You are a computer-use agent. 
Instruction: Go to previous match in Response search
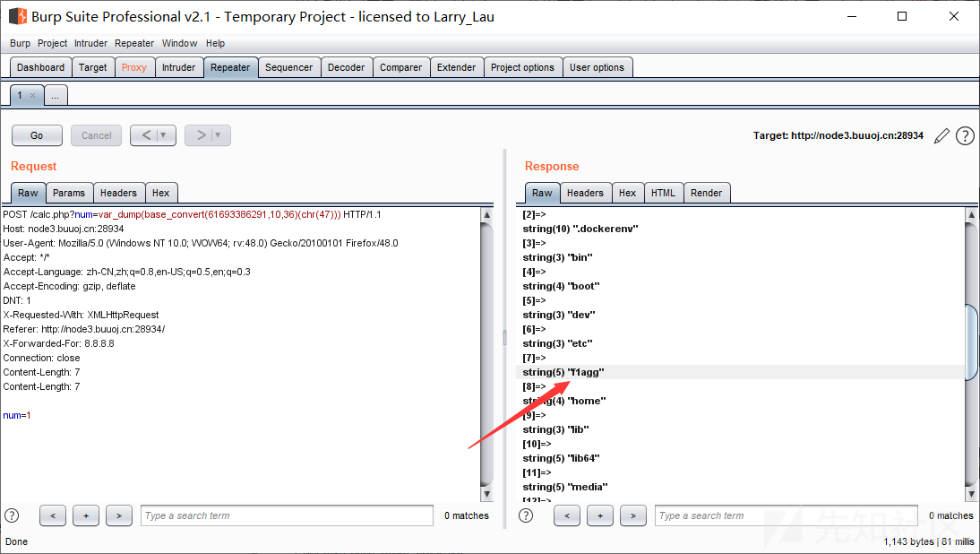pyautogui.click(x=567, y=515)
